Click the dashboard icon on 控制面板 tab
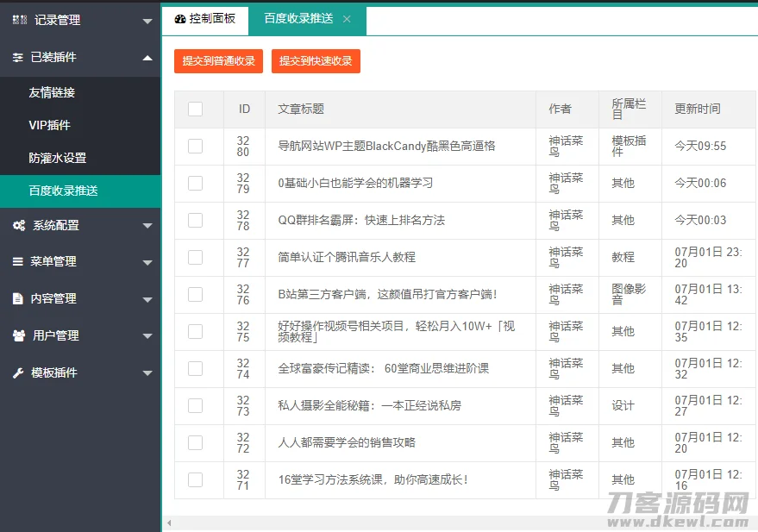Screen dimensions: 758x532 click(180, 18)
